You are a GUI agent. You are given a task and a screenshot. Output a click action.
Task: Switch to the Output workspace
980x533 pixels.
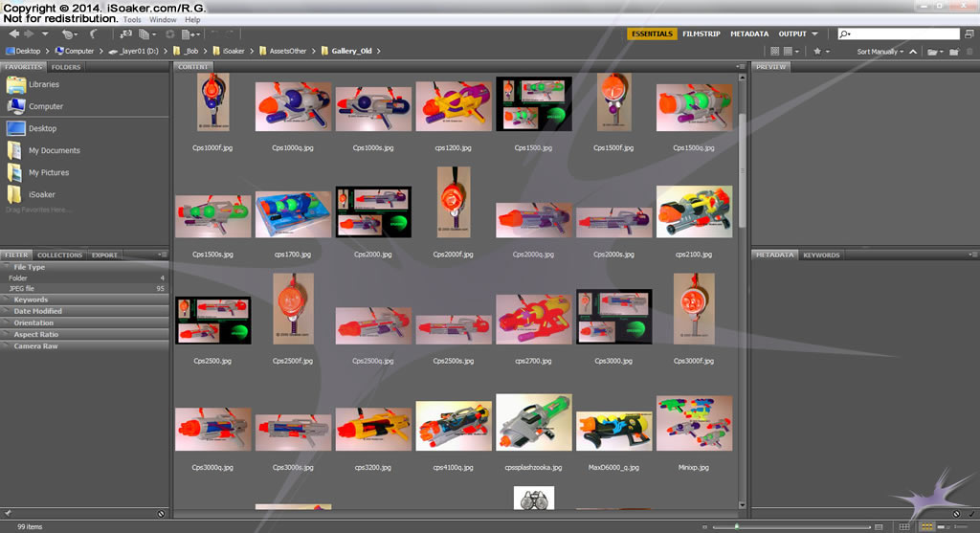791,33
